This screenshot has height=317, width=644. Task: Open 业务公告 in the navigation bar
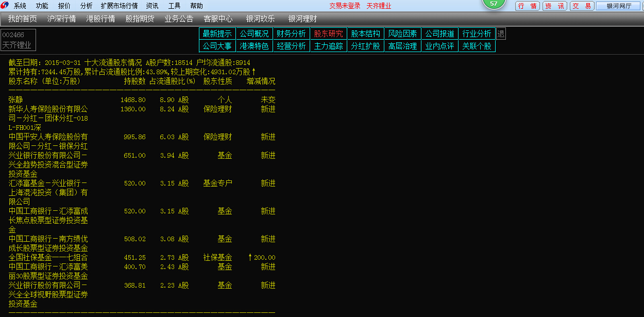(x=179, y=19)
